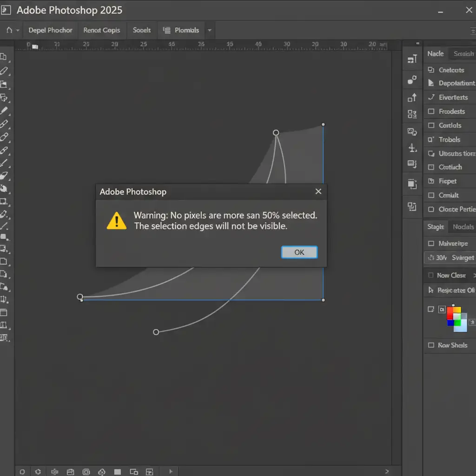476x476 pixels.
Task: Enable the Malvseirpe checkbox
Action: coord(430,244)
